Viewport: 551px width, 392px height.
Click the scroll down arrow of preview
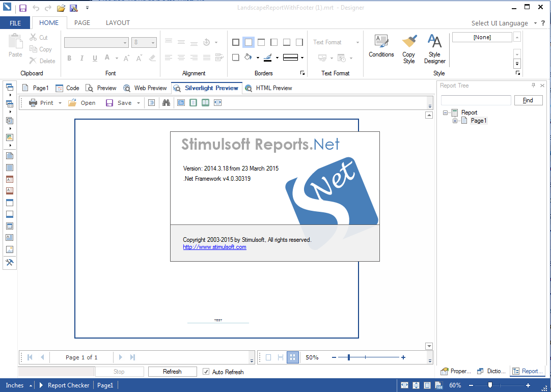[x=429, y=346]
